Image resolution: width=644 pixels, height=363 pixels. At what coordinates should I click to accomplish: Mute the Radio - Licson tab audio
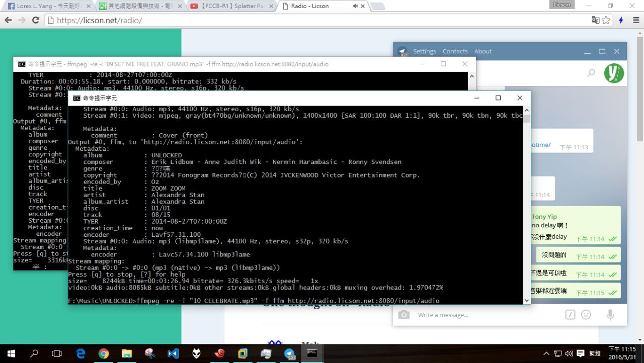(356, 6)
